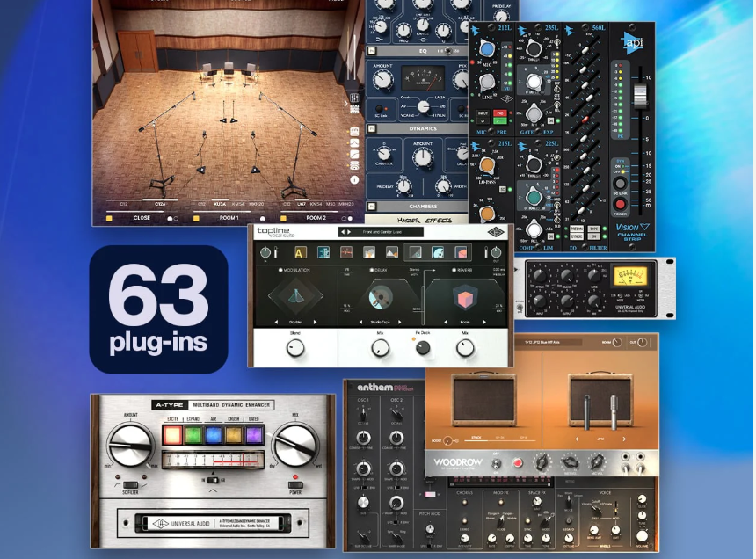The width and height of the screenshot is (756, 559).
Task: Select the GATED mode button on A-Type
Action: pyautogui.click(x=253, y=435)
